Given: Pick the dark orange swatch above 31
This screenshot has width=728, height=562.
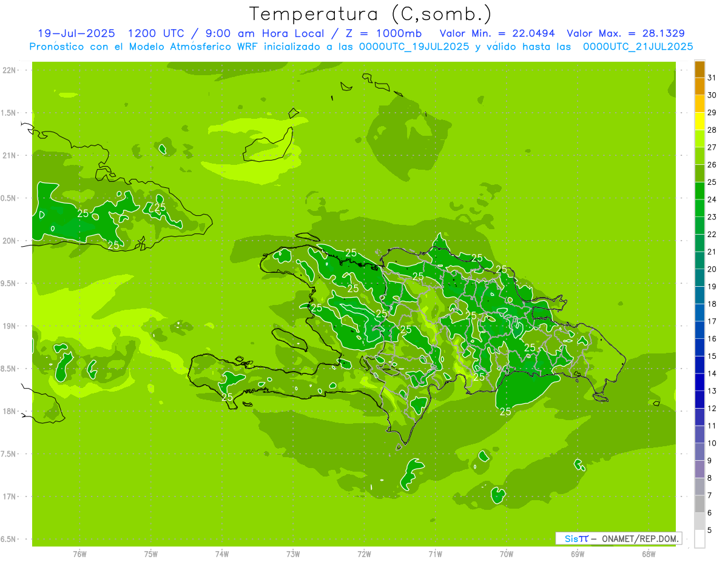Looking at the screenshot, I should (699, 69).
